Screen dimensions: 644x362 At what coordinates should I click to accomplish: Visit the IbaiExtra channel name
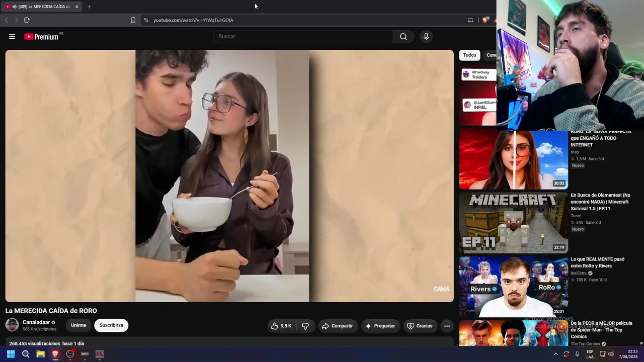point(579,273)
